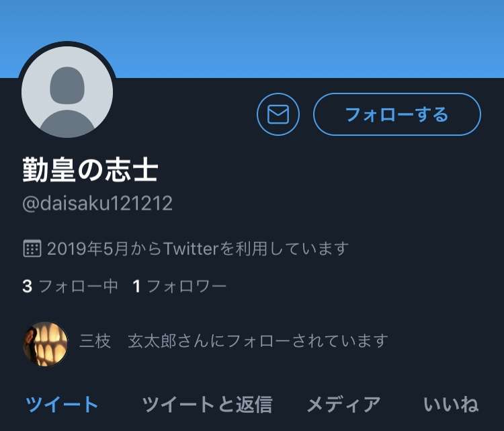The height and width of the screenshot is (431, 504).
Task: Switch to the メディア tab
Action: tap(343, 404)
